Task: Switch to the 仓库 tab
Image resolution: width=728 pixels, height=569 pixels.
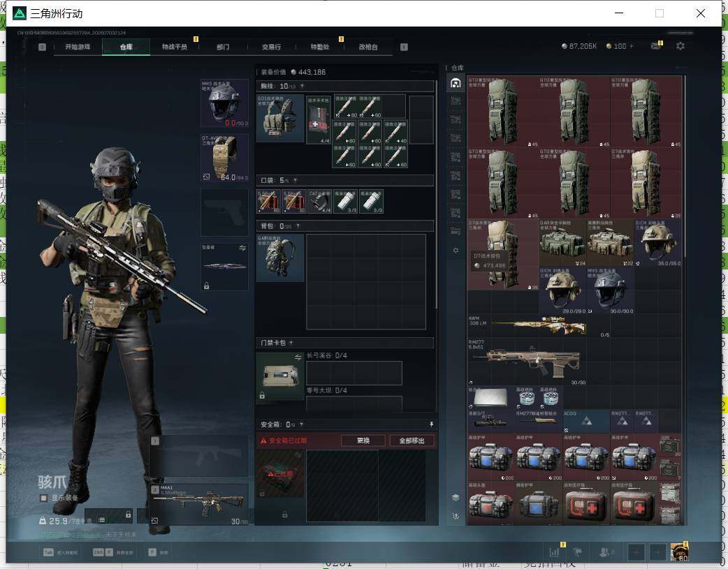Action: tap(126, 47)
